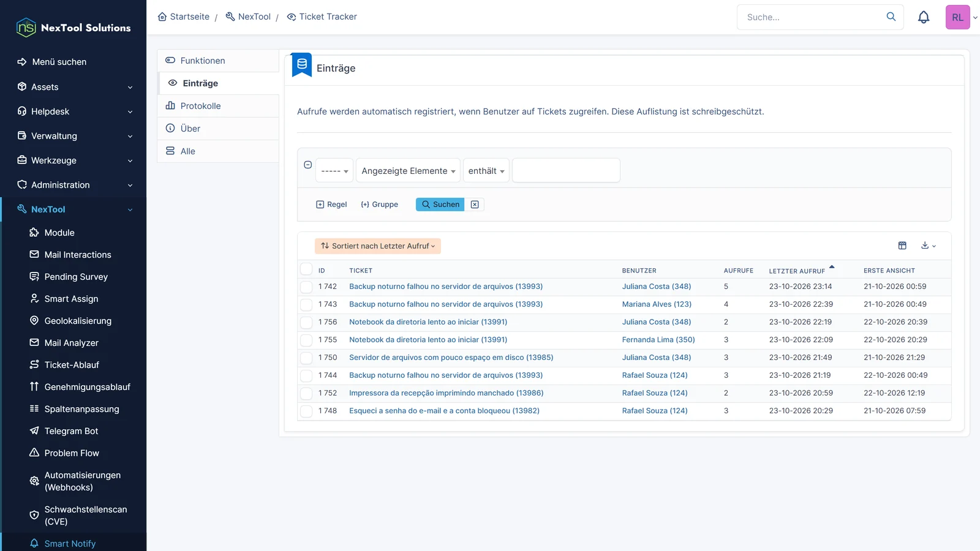Screen dimensions: 980x551
Task: Open the saved searches icon above table
Action: [x=902, y=246]
